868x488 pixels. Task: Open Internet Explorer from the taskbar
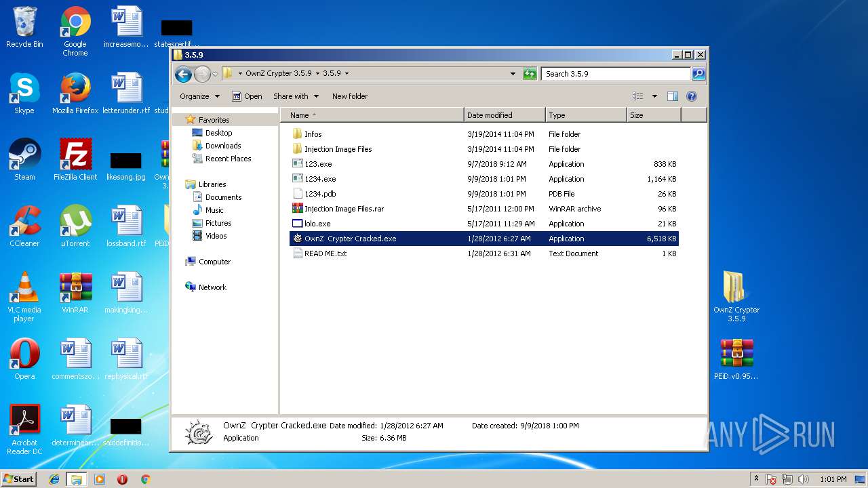coord(54,479)
